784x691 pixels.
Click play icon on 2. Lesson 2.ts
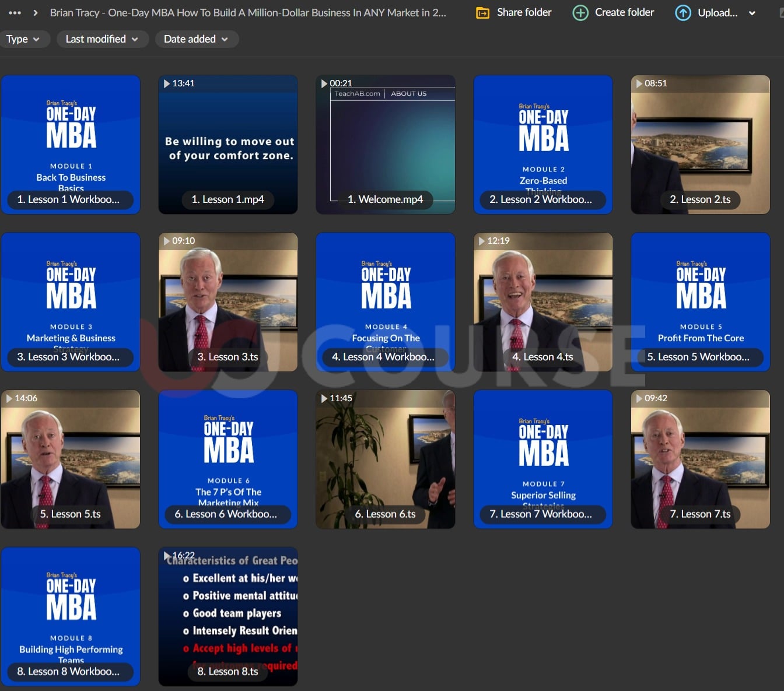[x=639, y=83]
